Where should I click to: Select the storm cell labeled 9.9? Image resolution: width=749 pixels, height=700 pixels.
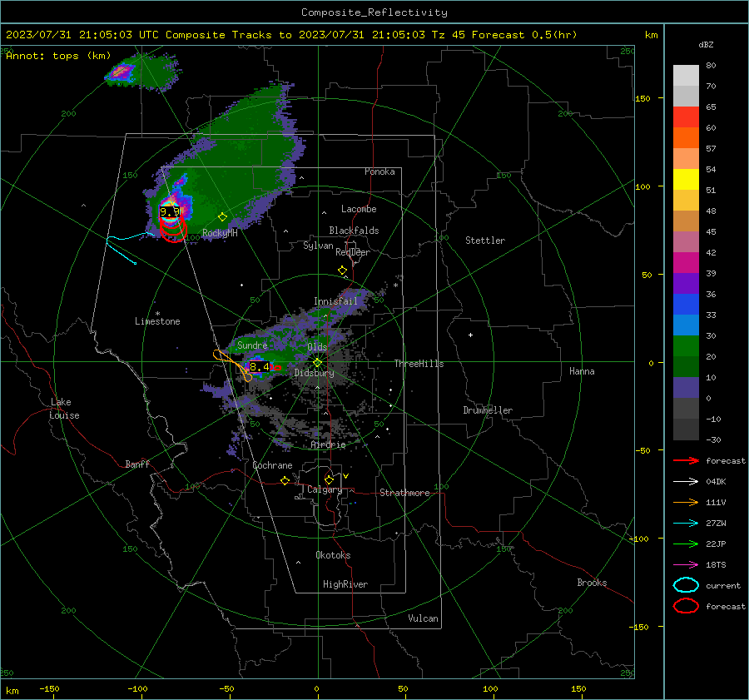[x=170, y=211]
